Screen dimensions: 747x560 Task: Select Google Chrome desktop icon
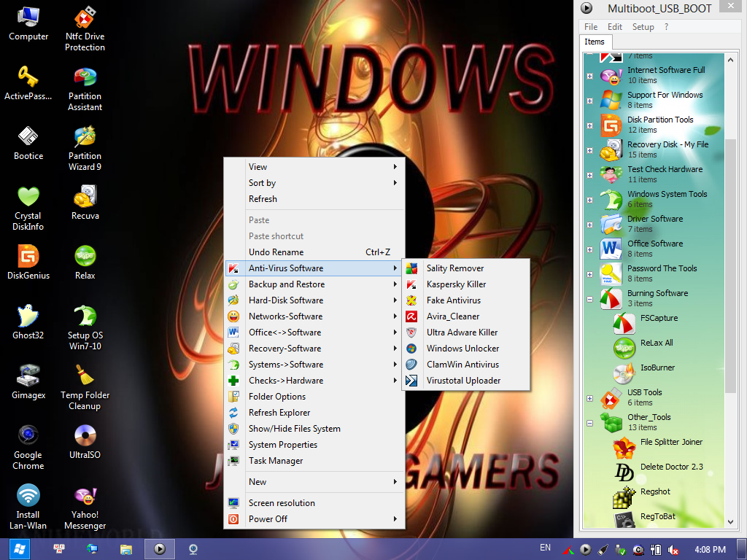point(28,447)
